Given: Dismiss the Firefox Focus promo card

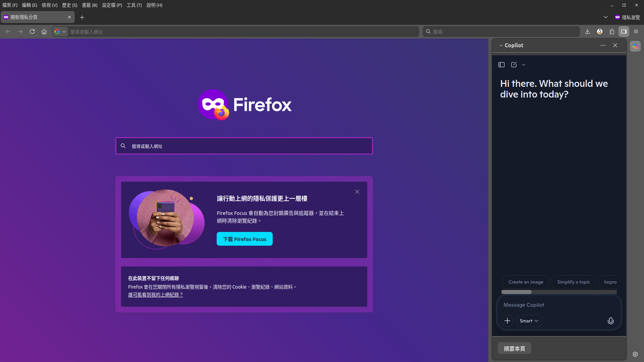Looking at the screenshot, I should point(357,192).
